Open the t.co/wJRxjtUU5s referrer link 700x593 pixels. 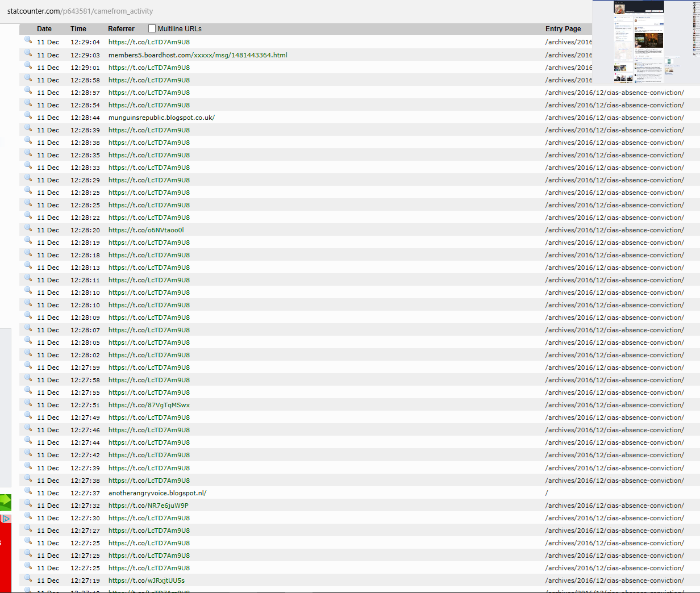pyautogui.click(x=147, y=581)
